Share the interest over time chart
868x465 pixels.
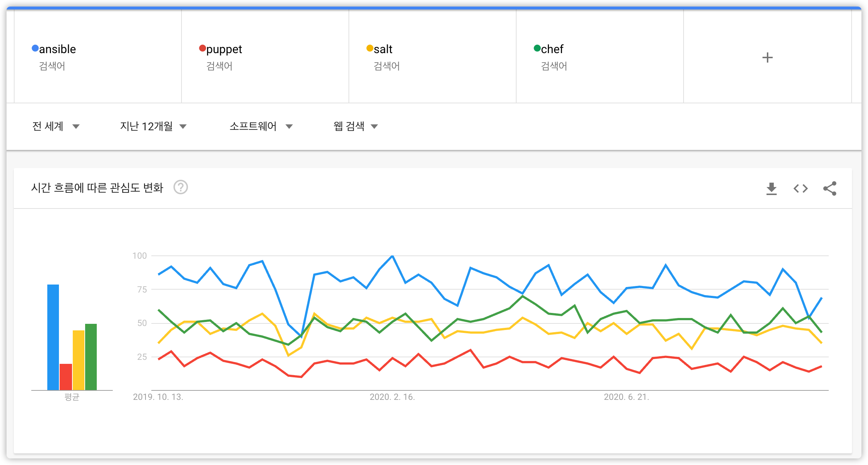830,188
